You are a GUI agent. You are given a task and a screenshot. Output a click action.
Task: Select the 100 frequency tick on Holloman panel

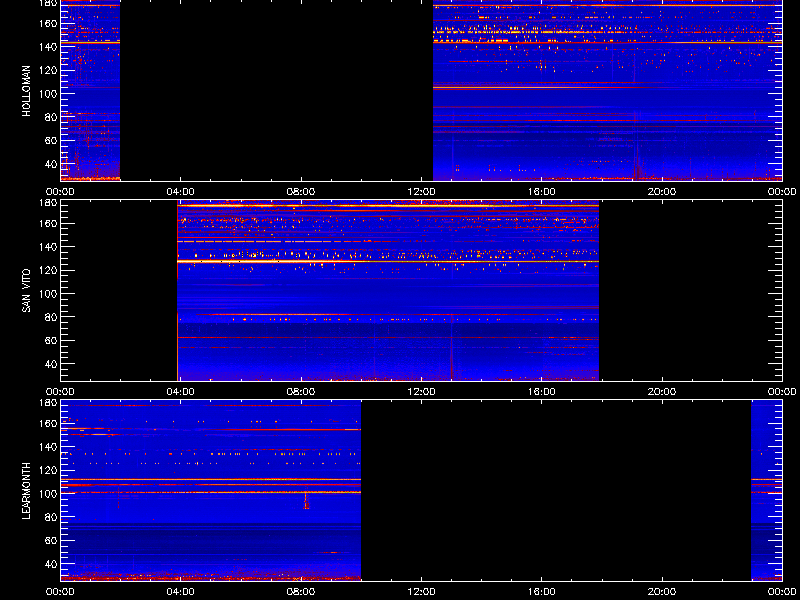click(50, 93)
